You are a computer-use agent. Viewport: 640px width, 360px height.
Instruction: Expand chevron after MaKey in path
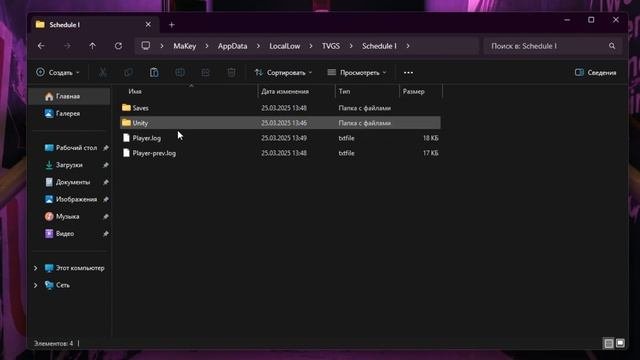point(207,46)
